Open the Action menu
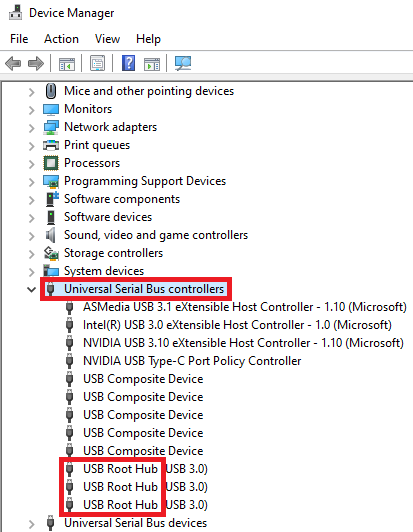Image resolution: width=413 pixels, height=532 pixels. coord(61,39)
